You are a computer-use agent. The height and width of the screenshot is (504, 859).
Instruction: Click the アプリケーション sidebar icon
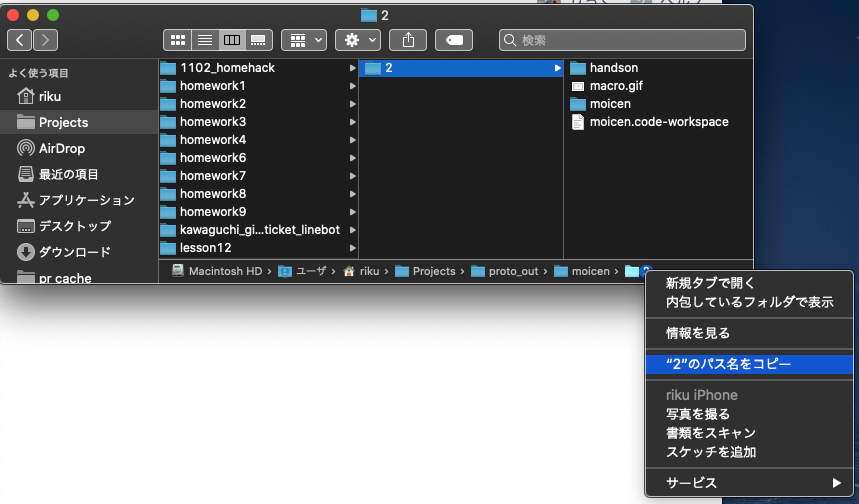click(26, 200)
